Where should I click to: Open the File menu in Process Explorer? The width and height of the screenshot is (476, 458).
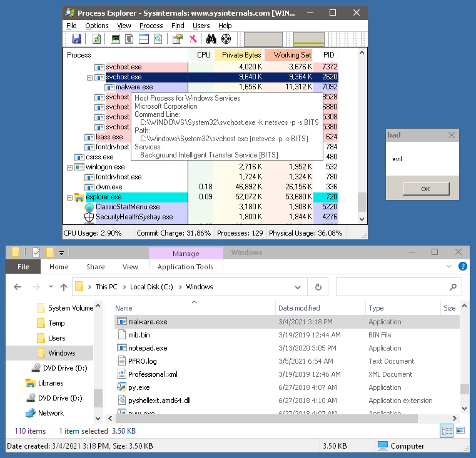[x=71, y=26]
